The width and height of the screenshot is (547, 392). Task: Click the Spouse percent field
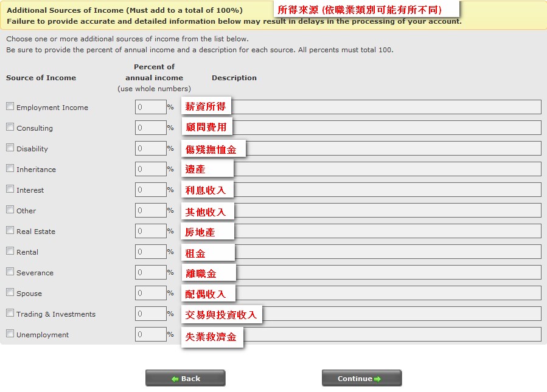[x=151, y=293]
